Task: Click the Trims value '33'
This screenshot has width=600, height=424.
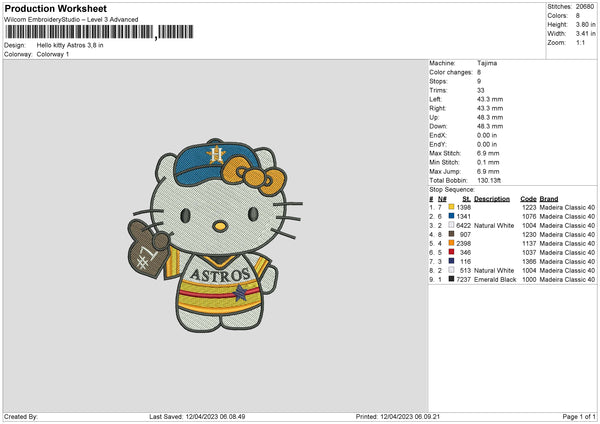Action: (481, 90)
